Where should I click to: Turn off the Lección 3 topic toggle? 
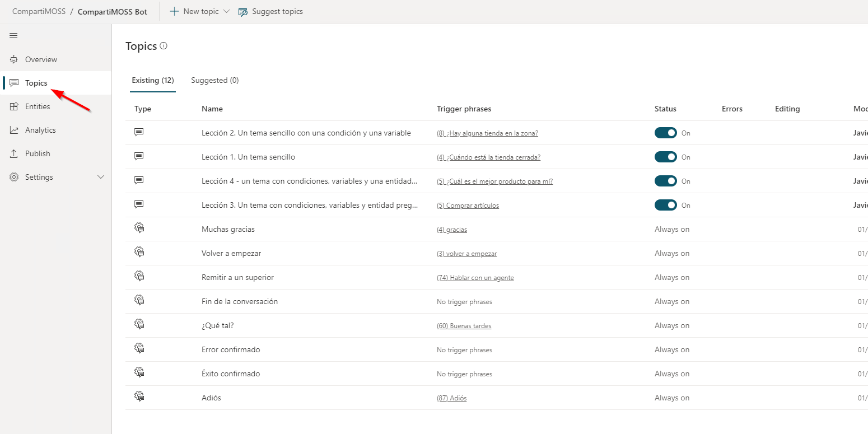[x=665, y=206]
